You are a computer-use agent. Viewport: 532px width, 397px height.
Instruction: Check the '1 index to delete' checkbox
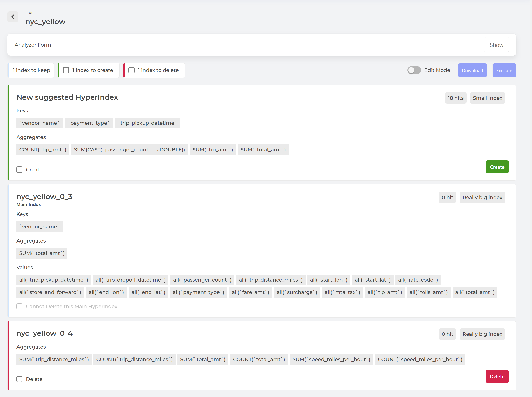click(131, 70)
